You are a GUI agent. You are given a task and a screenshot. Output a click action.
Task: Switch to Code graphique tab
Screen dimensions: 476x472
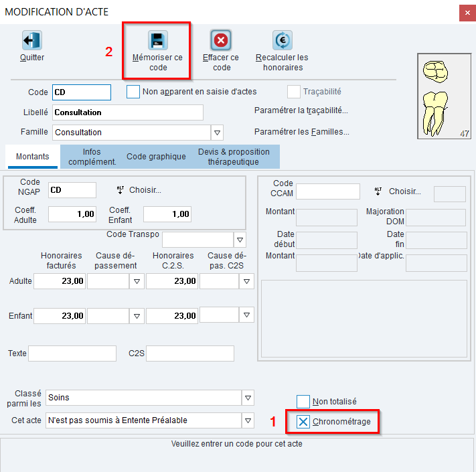pos(156,157)
